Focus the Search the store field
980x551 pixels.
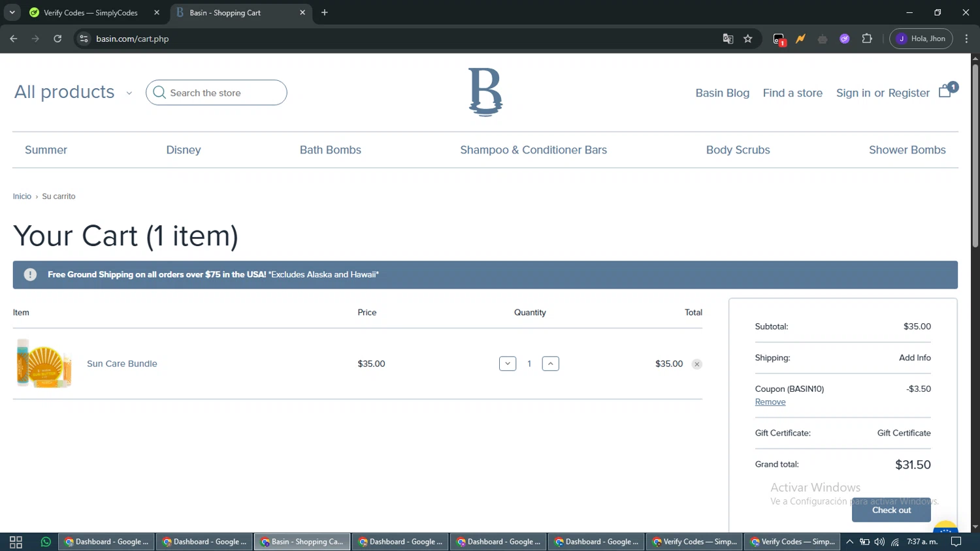tap(216, 93)
